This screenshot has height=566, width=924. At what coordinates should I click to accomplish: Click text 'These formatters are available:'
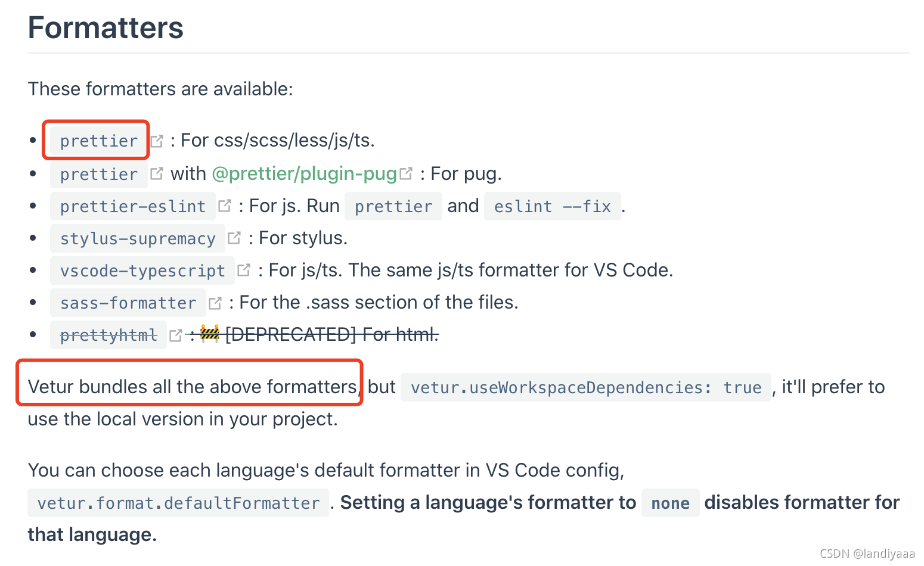(160, 89)
